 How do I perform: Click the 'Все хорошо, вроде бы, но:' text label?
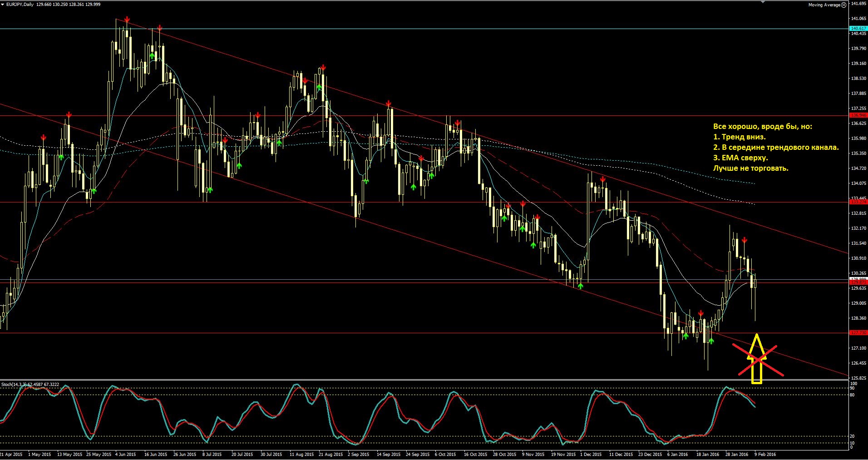click(x=763, y=127)
